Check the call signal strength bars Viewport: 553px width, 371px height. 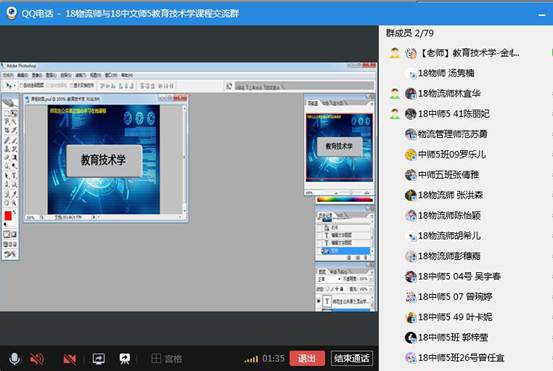(x=251, y=359)
